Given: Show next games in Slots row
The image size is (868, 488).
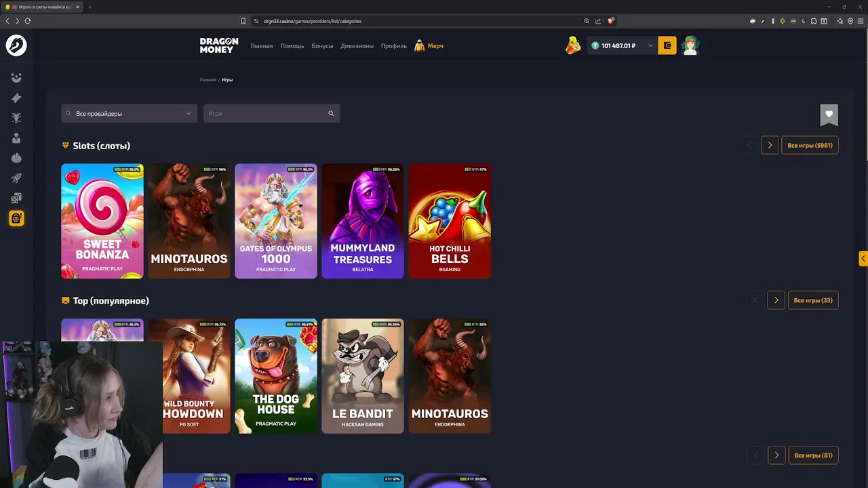Looking at the screenshot, I should pos(770,145).
